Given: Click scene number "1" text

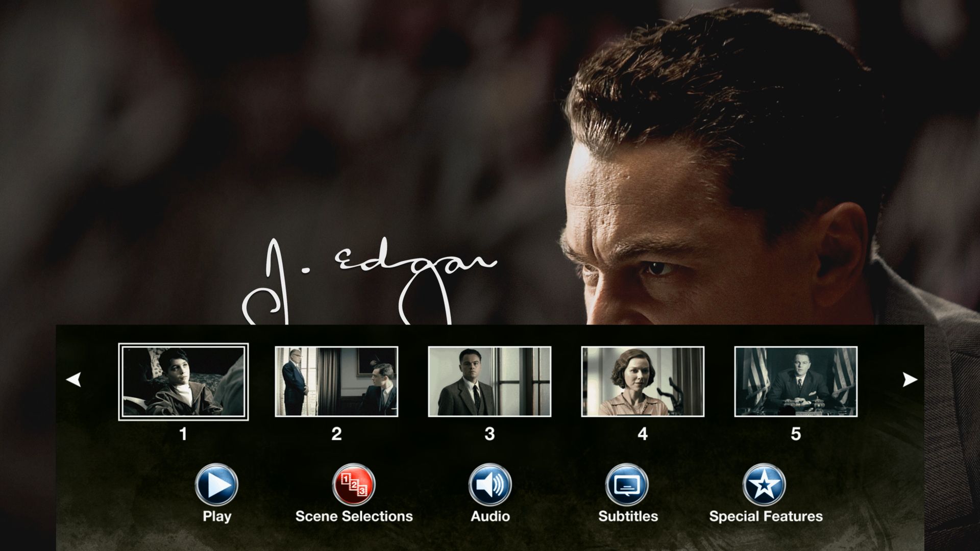Looking at the screenshot, I should click(183, 434).
